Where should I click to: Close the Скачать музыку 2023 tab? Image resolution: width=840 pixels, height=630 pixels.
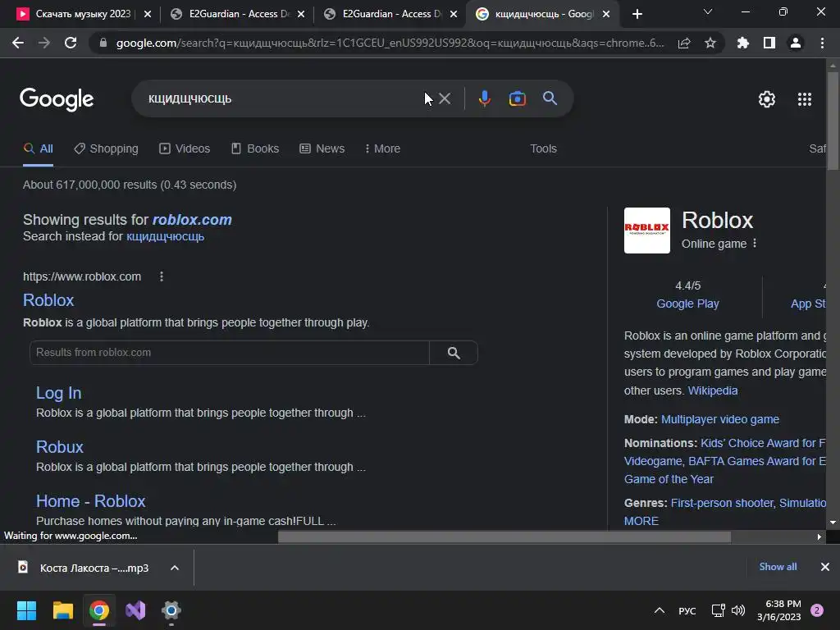[x=148, y=14]
